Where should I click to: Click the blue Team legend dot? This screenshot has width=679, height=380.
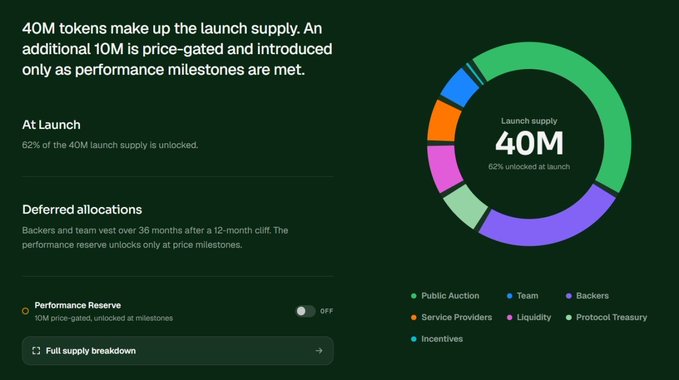pyautogui.click(x=510, y=296)
